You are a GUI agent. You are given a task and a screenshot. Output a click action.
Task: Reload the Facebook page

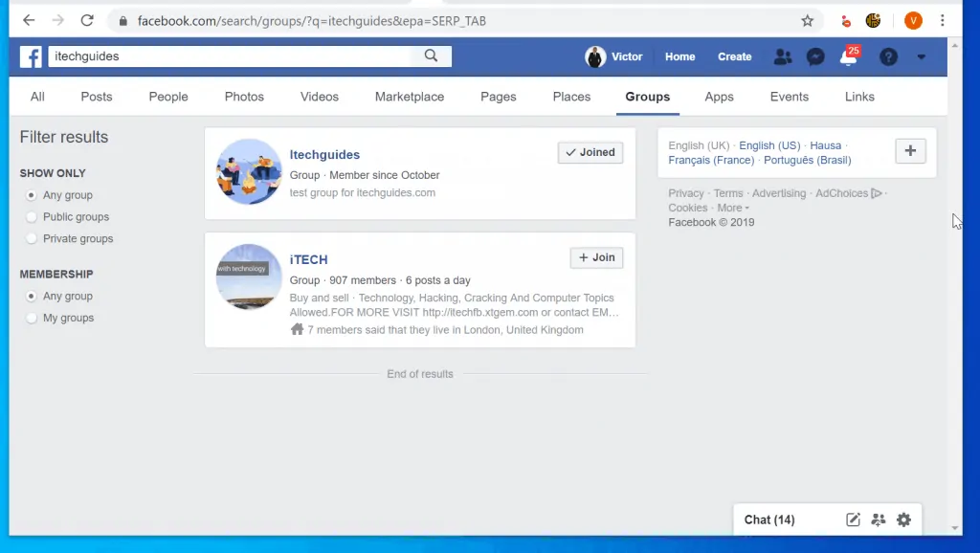point(87,21)
